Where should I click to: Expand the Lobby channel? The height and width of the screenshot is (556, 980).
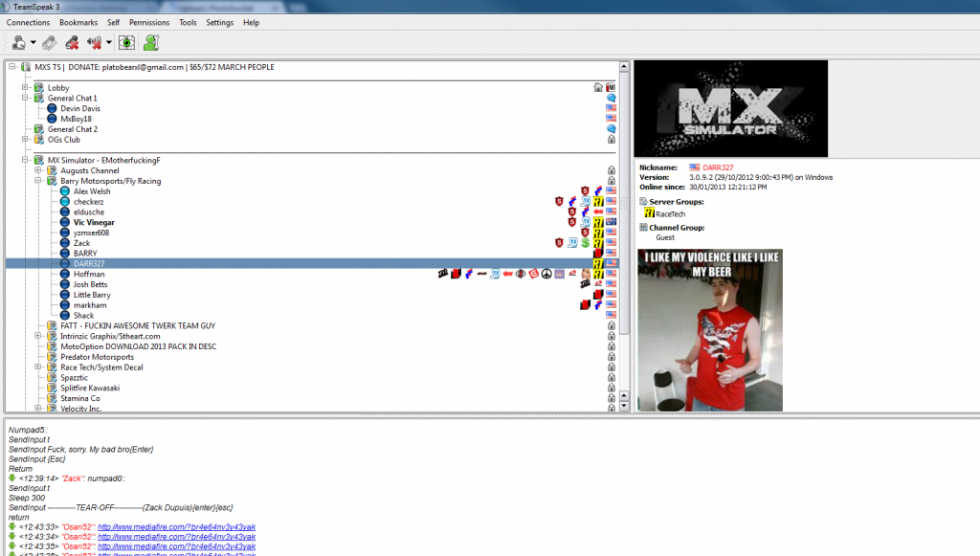(25, 87)
